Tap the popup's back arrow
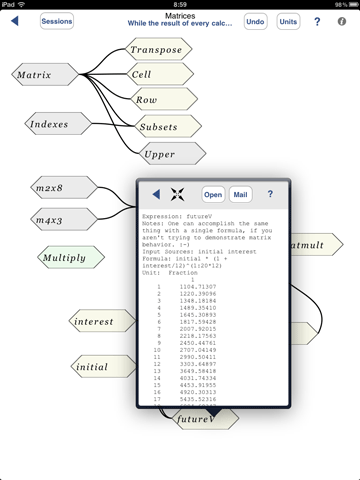360x480 pixels. [x=156, y=194]
